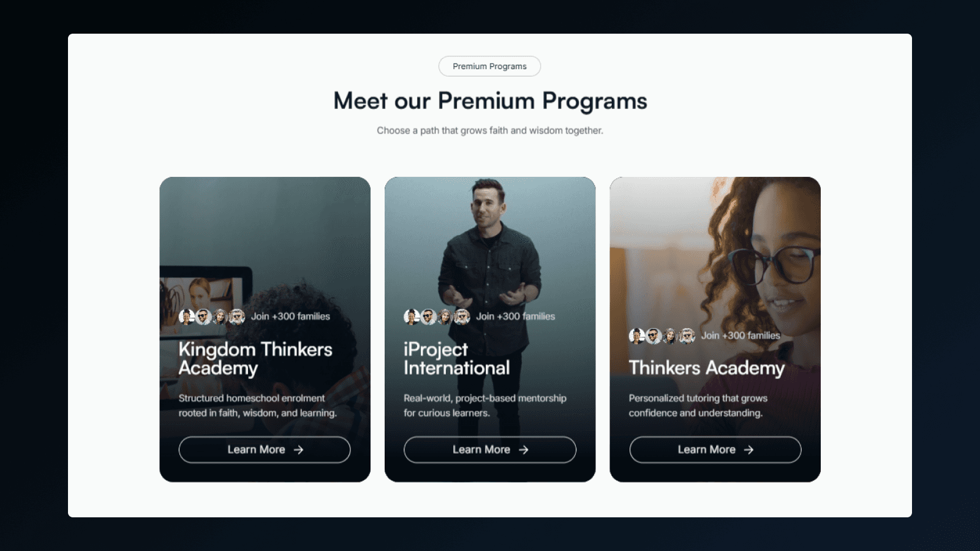Click first avatar on Kingdom Thinkers Academy card
The height and width of the screenshot is (551, 980).
(x=187, y=317)
